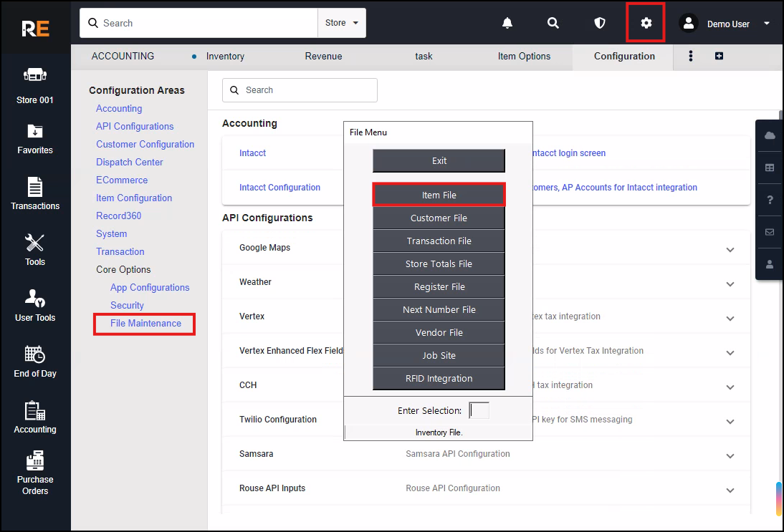Image resolution: width=784 pixels, height=532 pixels.
Task: Click the cloud icon on right panel
Action: tap(770, 136)
